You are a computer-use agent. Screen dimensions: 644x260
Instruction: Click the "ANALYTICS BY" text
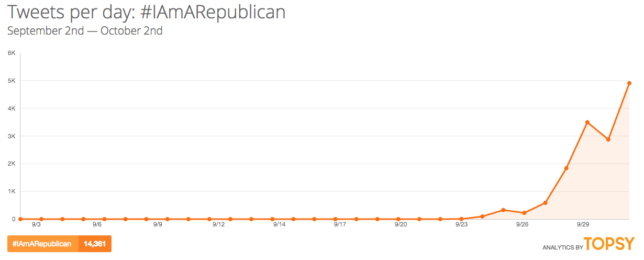562,247
